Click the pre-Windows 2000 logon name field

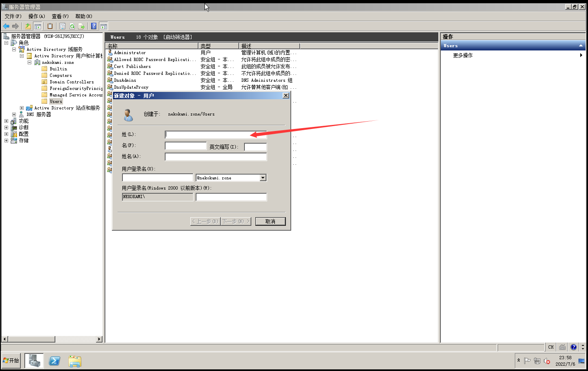tap(231, 197)
